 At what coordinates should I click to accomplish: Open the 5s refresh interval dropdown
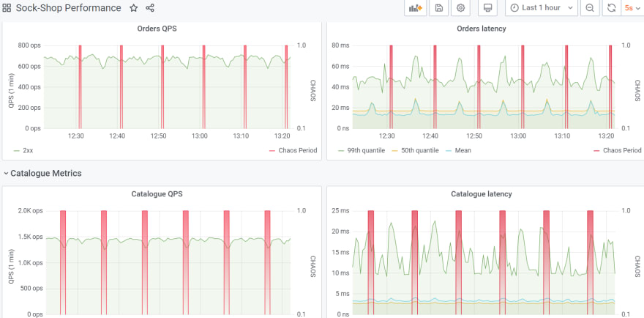tap(632, 8)
